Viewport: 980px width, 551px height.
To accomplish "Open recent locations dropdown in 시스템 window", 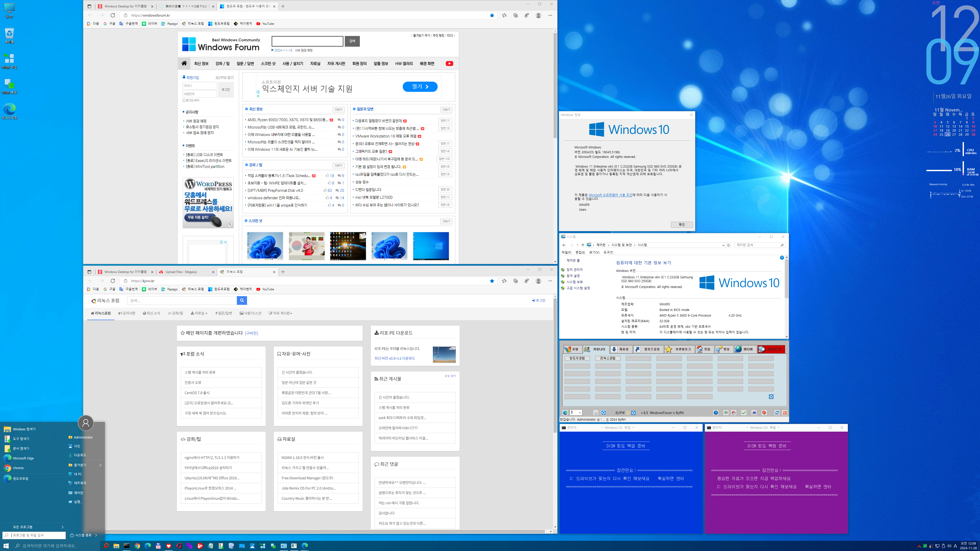I will pos(577,245).
